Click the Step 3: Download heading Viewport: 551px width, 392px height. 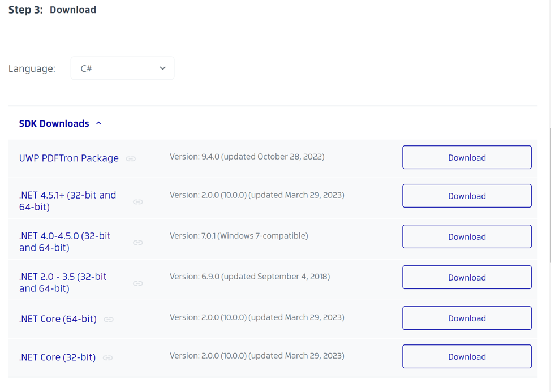[x=52, y=10]
